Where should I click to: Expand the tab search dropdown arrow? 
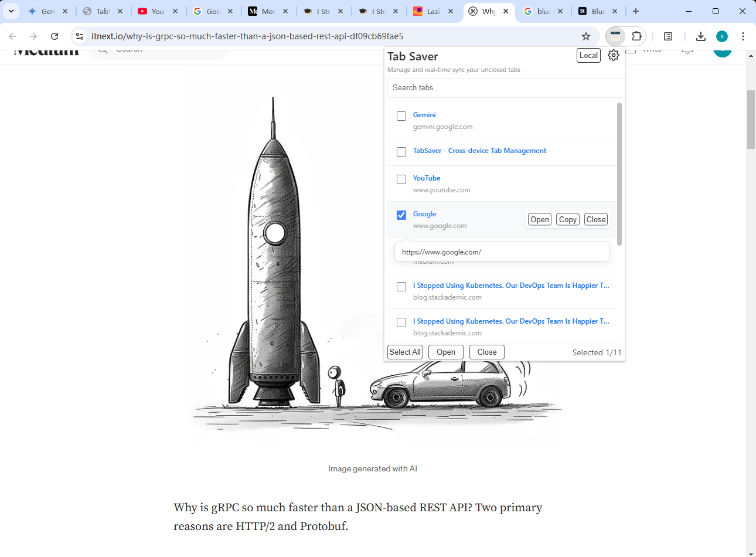[x=11, y=11]
